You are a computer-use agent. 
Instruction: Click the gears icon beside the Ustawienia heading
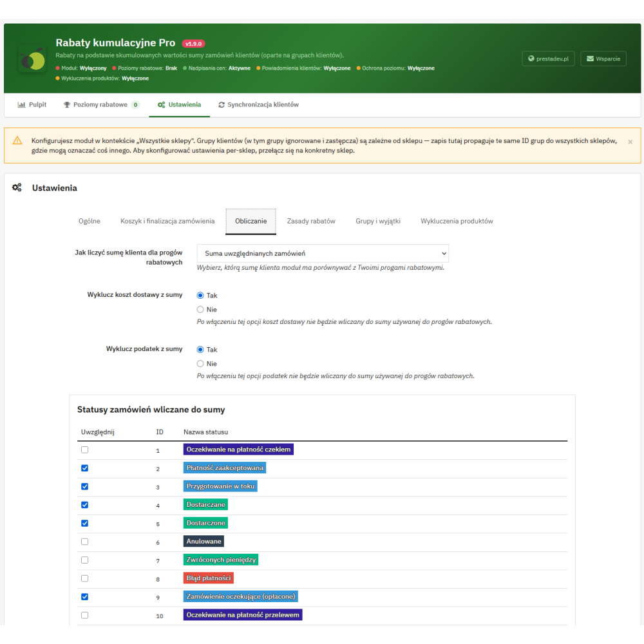pos(17,187)
